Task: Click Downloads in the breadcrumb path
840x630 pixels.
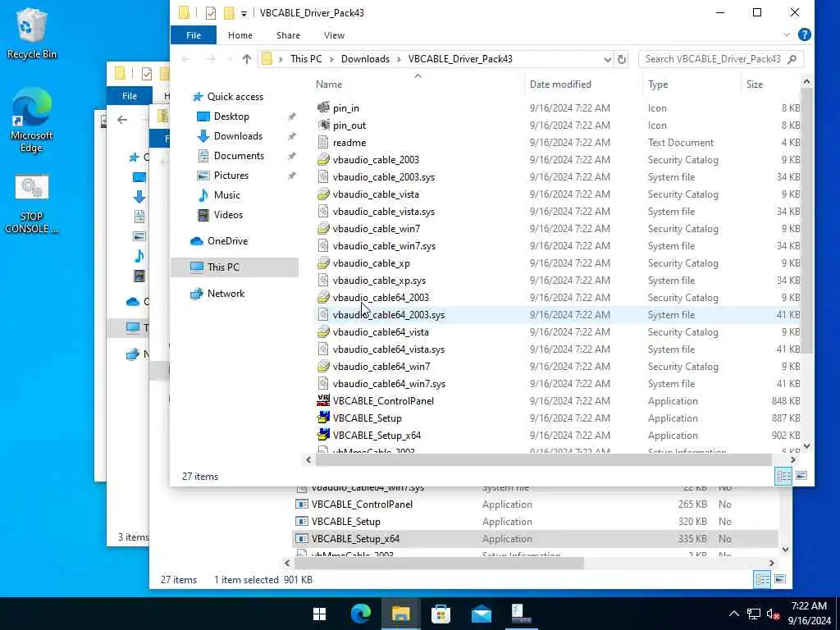Action: (x=365, y=59)
